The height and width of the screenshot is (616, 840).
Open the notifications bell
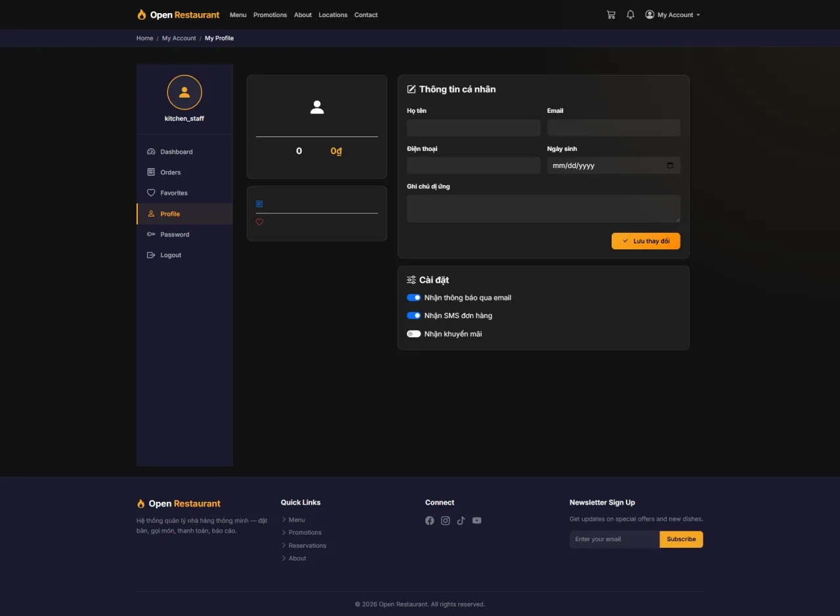631,14
